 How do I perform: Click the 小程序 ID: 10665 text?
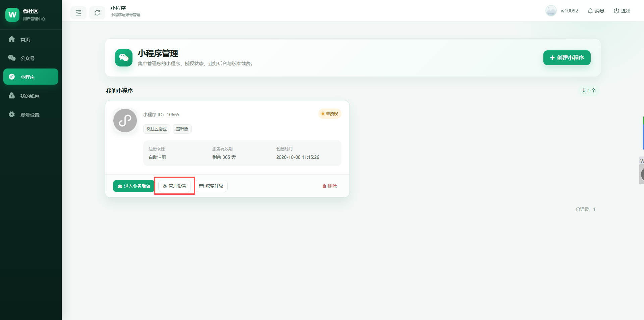pos(161,115)
